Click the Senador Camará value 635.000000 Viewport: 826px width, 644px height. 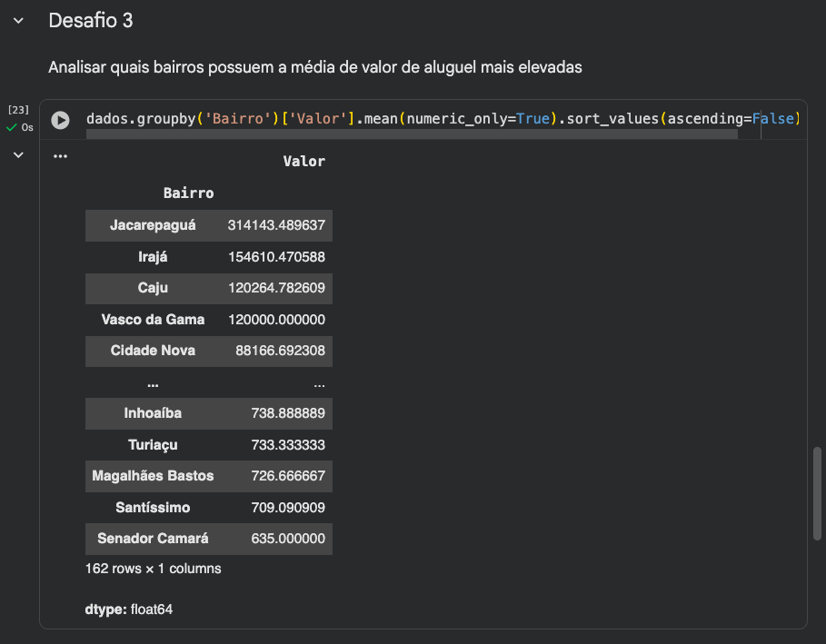[287, 539]
